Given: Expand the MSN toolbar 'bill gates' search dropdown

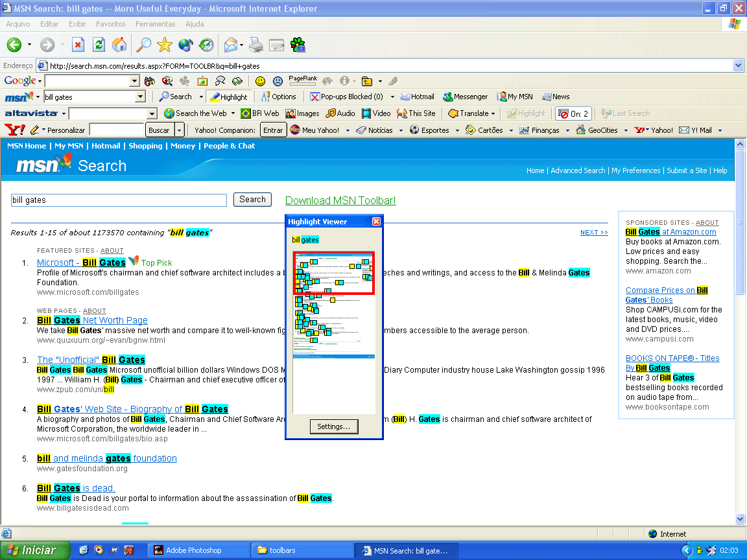Looking at the screenshot, I should [140, 97].
